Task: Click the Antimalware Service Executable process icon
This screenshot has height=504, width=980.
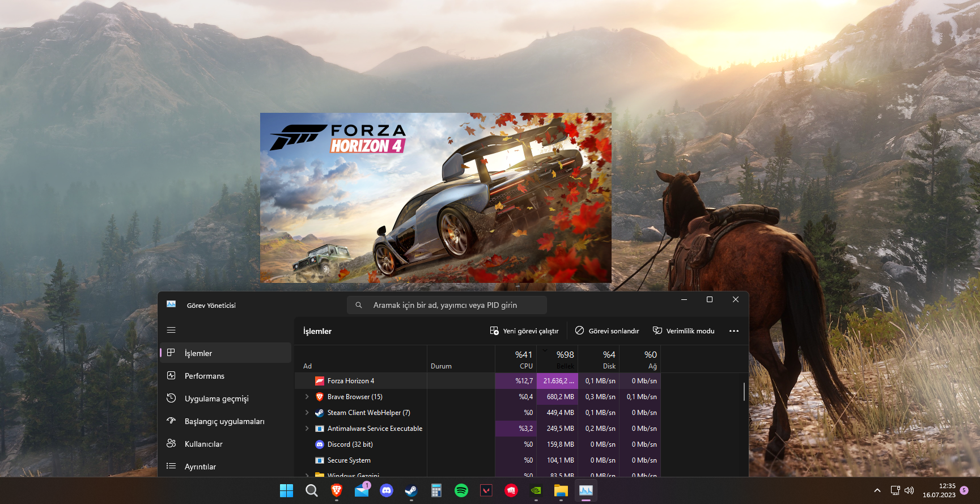Action: point(320,429)
